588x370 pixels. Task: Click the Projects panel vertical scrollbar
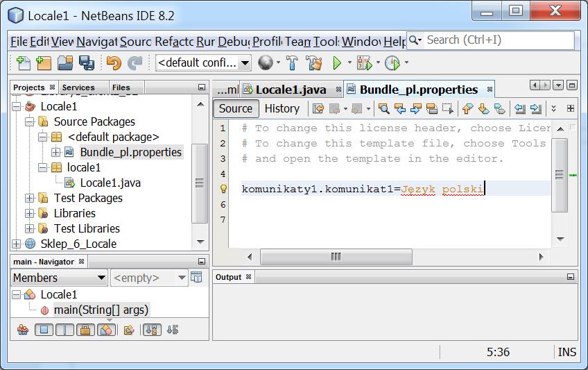click(200, 183)
